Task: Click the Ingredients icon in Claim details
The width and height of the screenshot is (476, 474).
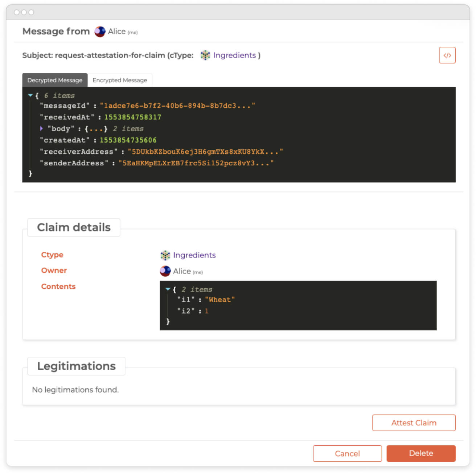Action: [x=165, y=255]
